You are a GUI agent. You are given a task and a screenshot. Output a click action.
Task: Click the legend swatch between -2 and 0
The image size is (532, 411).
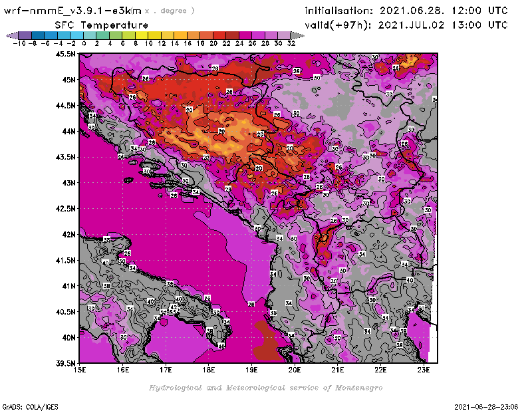76,35
